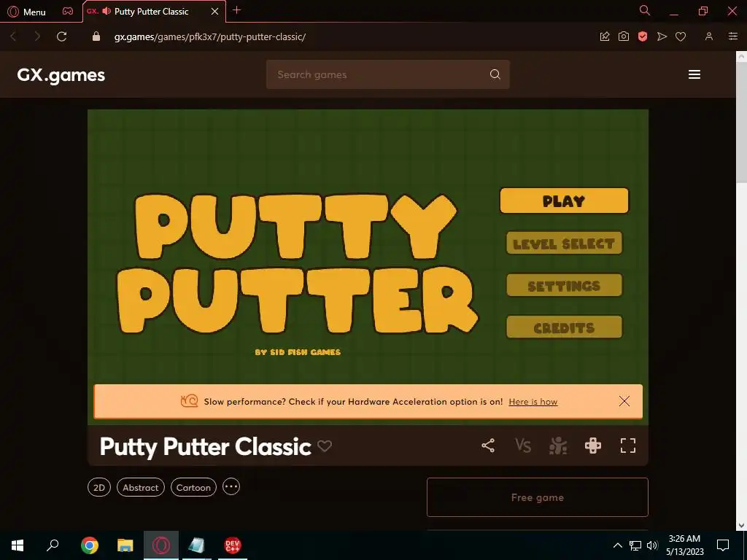Go forward to next page
Image resolution: width=747 pixels, height=560 pixels.
(x=37, y=36)
